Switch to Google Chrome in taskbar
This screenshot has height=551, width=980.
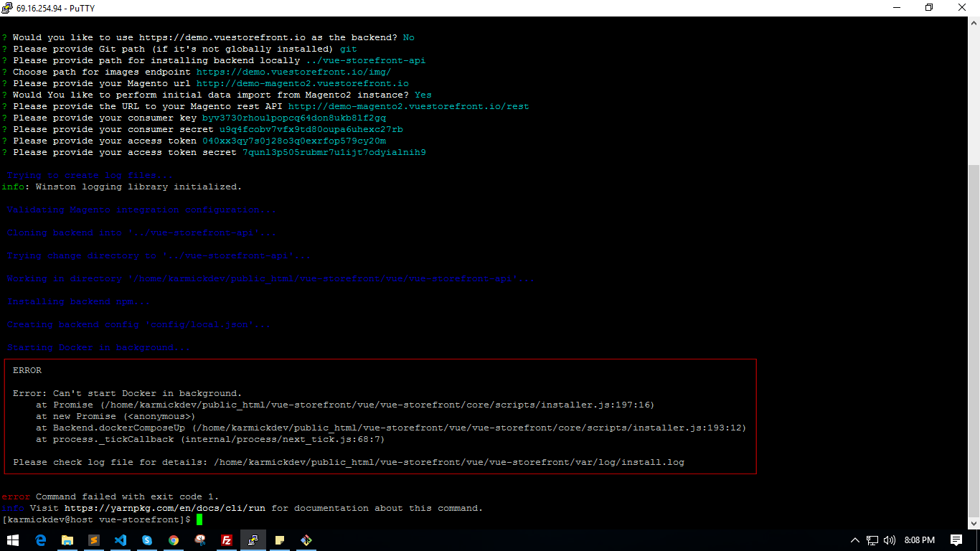[x=174, y=540]
